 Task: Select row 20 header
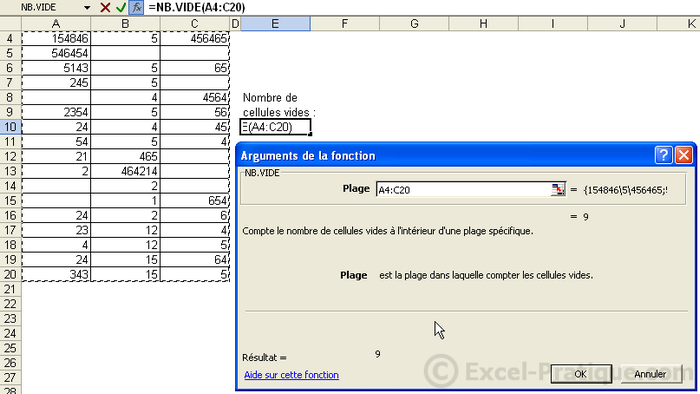point(10,274)
